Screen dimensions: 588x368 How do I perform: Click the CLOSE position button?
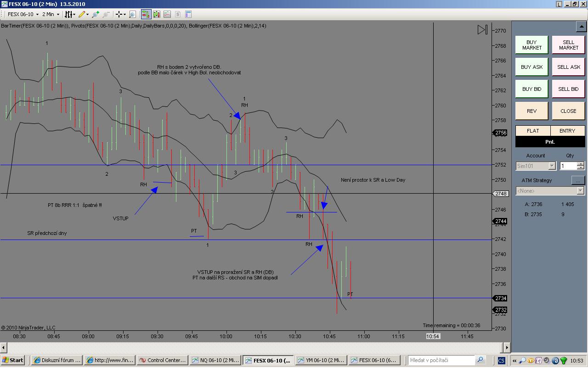(x=568, y=111)
